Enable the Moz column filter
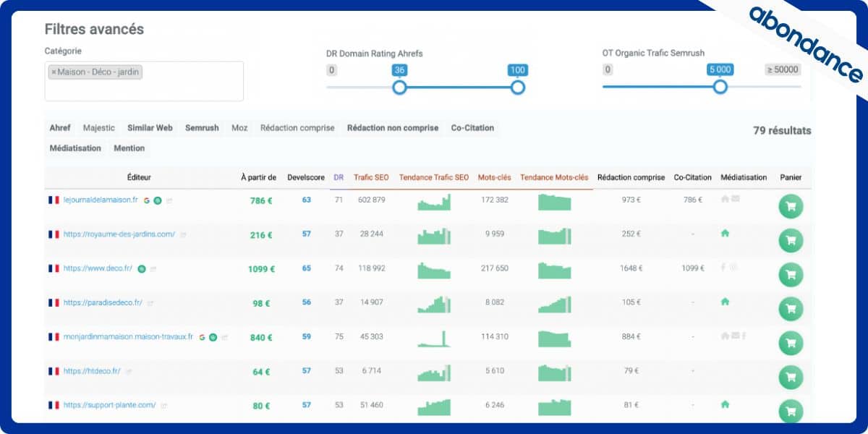 (x=239, y=128)
